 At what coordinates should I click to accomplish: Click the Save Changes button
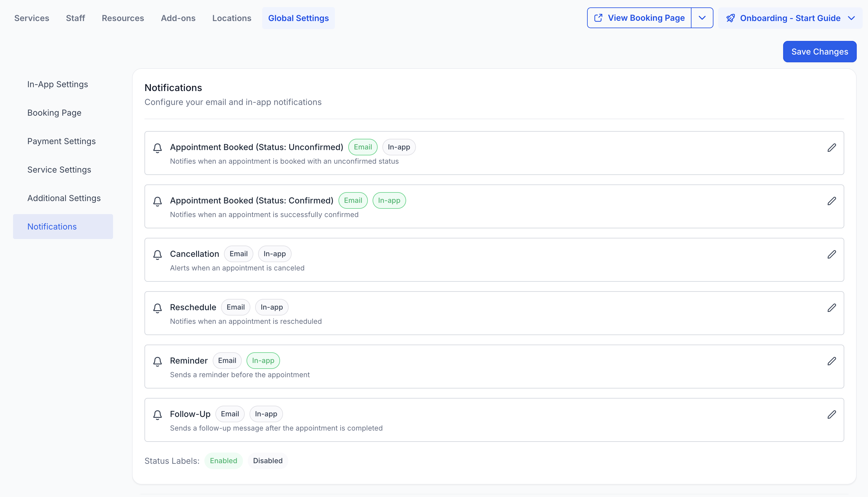click(x=819, y=52)
